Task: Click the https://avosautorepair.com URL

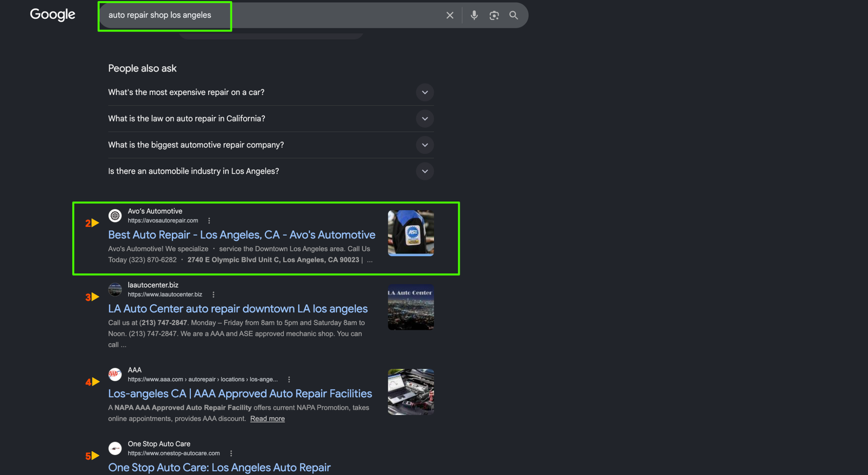Action: tap(163, 221)
